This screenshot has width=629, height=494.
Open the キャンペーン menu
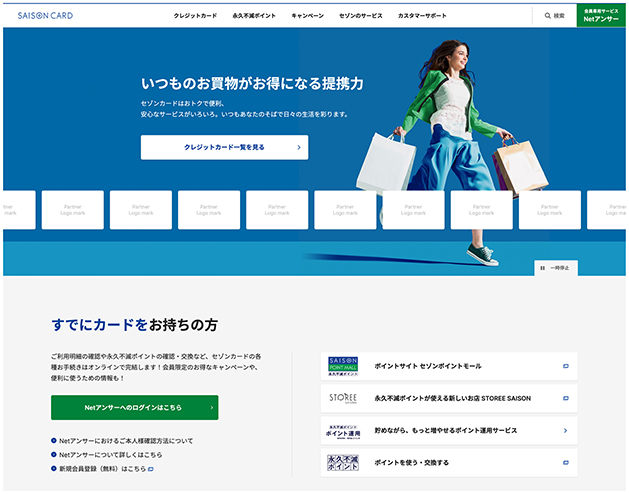[307, 16]
